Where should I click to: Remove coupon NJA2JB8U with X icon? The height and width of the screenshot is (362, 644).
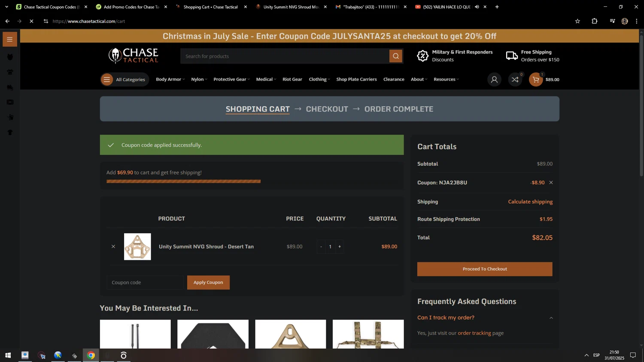point(551,183)
